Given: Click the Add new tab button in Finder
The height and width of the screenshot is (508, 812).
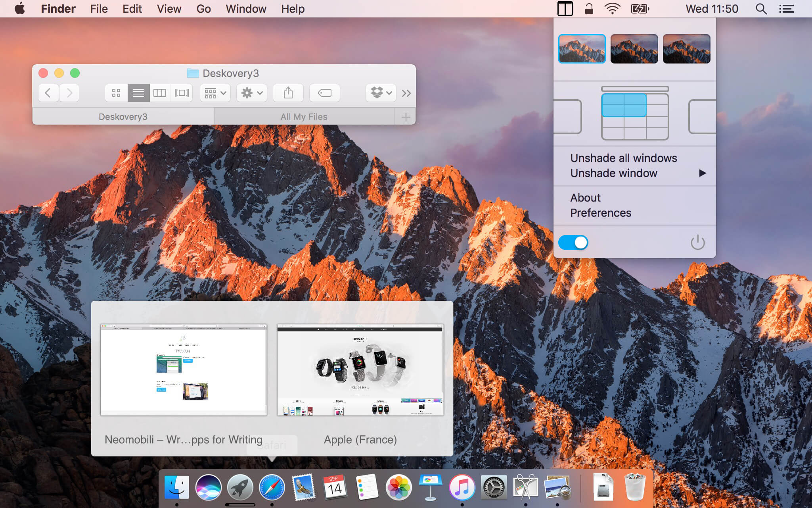Looking at the screenshot, I should coord(406,116).
